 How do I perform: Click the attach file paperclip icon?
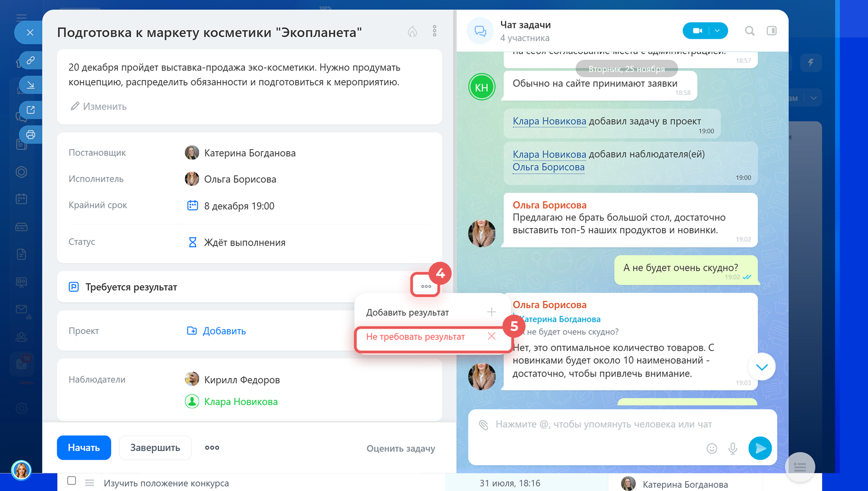coord(483,425)
